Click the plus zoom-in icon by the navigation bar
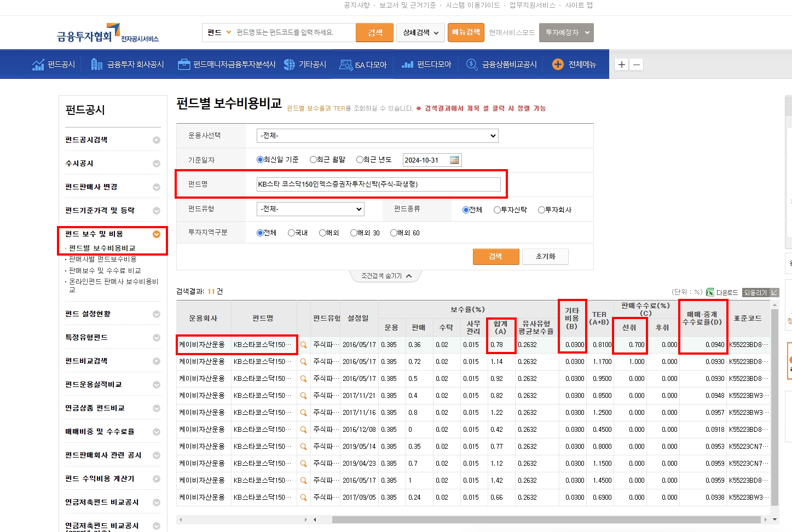 622,65
